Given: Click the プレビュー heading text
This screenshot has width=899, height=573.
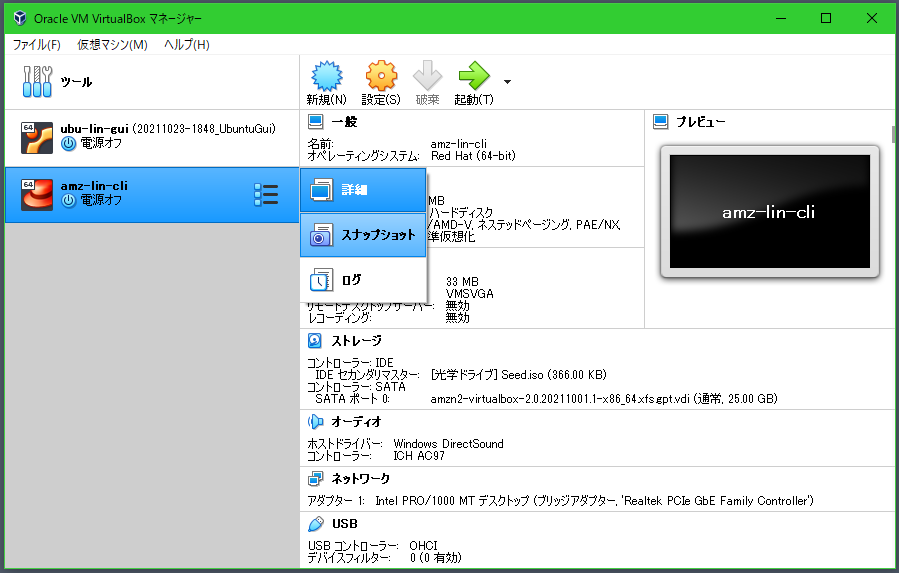Looking at the screenshot, I should click(701, 122).
